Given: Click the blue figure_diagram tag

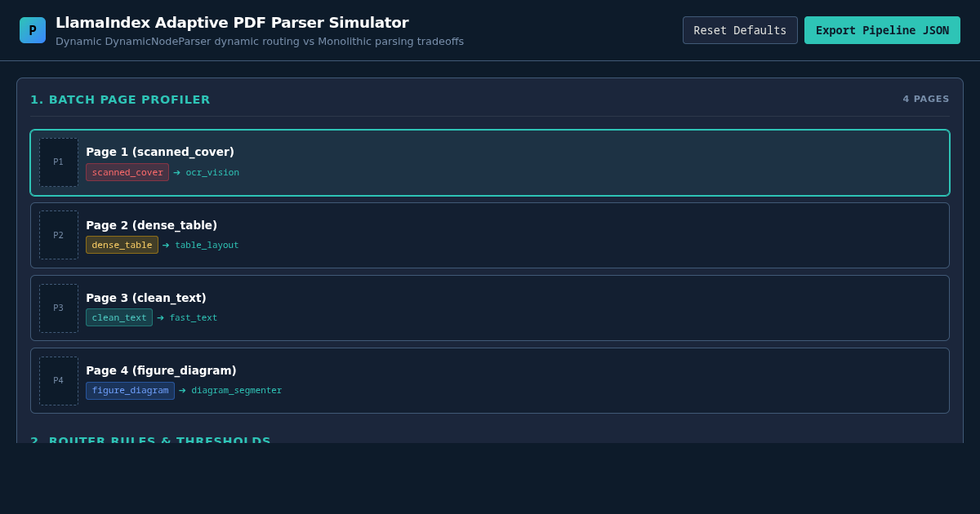Looking at the screenshot, I should [130, 390].
